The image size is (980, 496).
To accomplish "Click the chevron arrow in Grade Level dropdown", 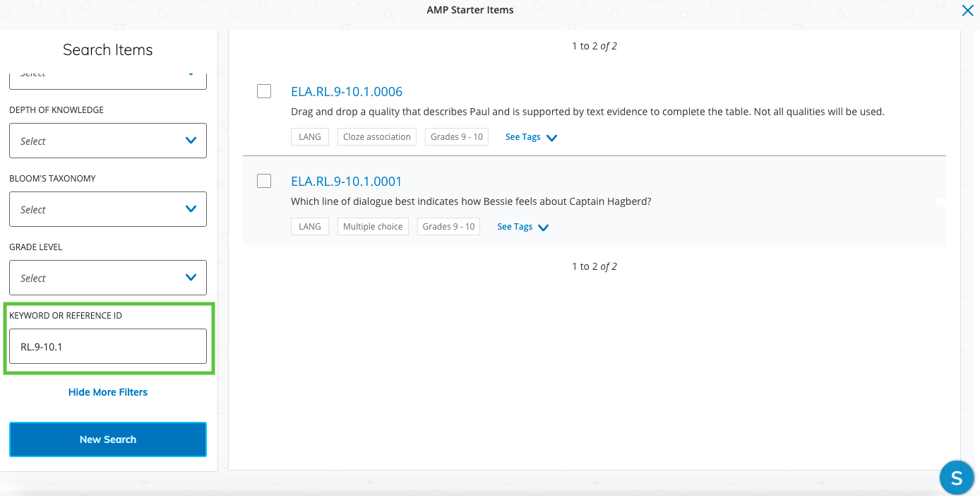I will point(191,278).
